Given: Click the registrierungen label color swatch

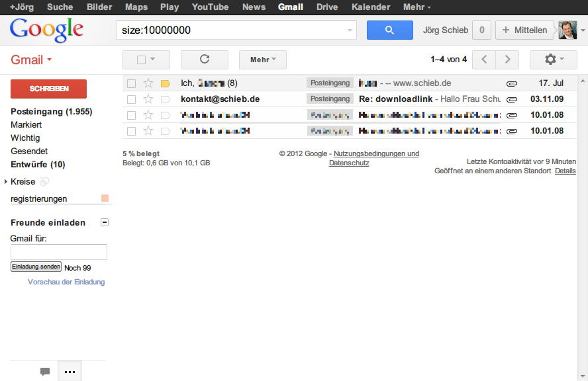Looking at the screenshot, I should click(x=105, y=198).
